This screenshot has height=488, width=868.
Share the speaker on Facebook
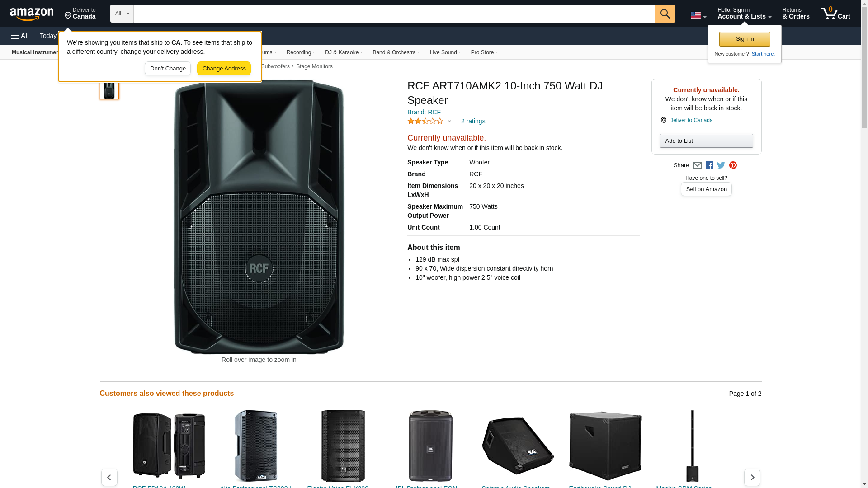[709, 165]
